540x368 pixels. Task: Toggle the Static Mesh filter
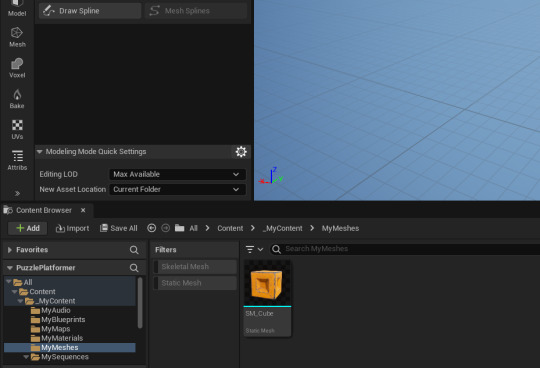point(195,283)
